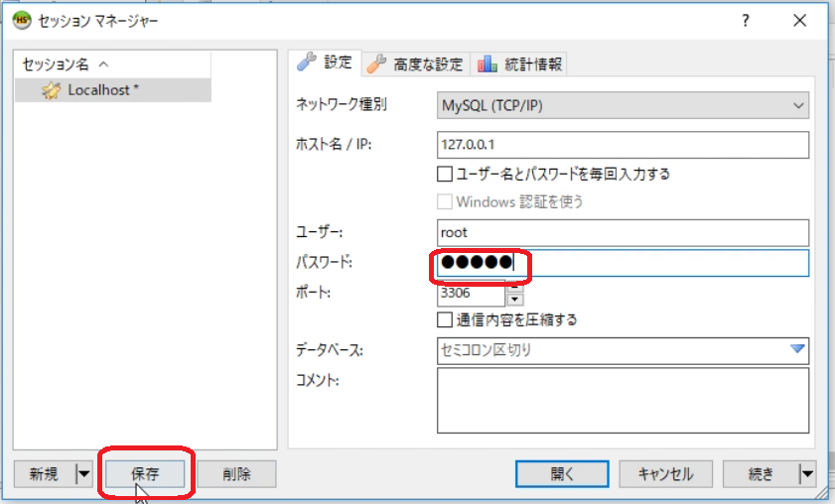Click the bar chart icon on 統計情報 tab
Image resolution: width=835 pixels, height=504 pixels.
tap(487, 64)
